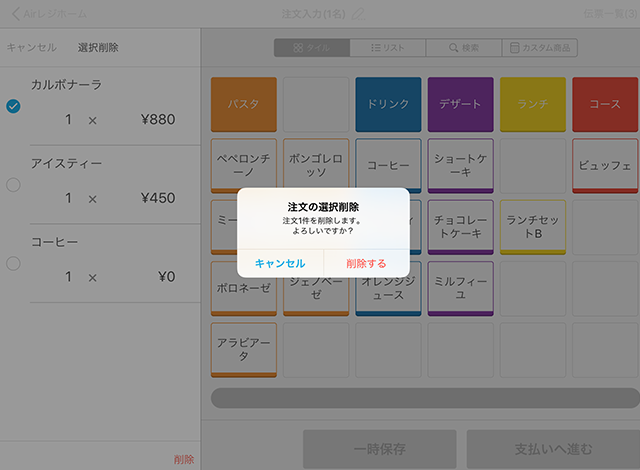640x470 pixels.
Task: Add ミルフィーユ to order
Action: tap(460, 289)
